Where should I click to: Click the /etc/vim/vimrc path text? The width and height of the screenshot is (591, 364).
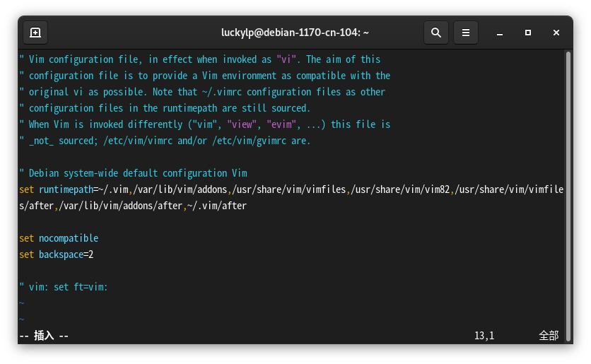pos(138,141)
